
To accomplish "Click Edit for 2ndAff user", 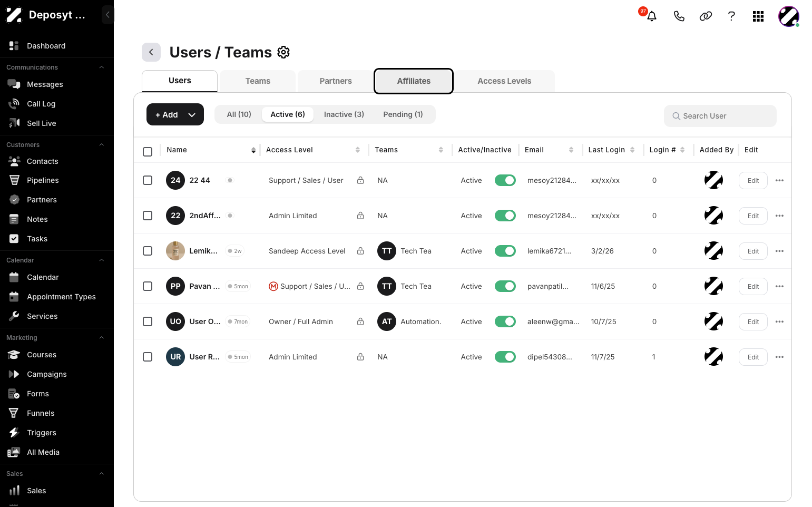I will point(753,216).
